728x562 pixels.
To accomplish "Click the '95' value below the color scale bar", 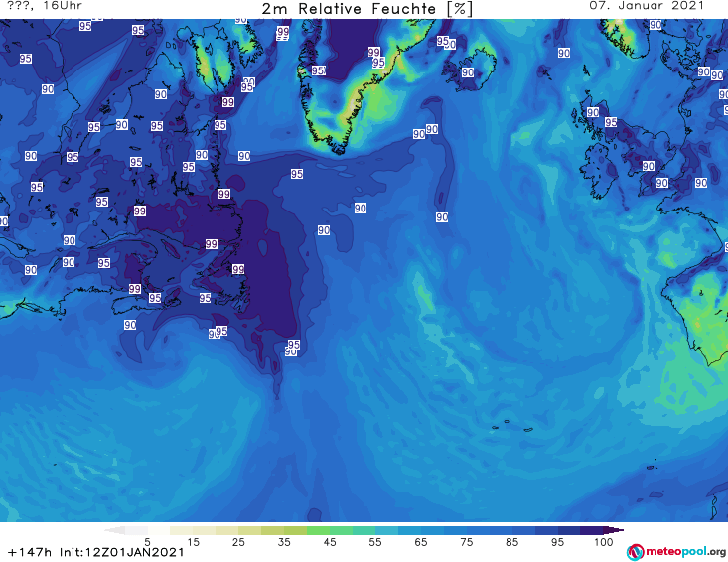I will (557, 542).
